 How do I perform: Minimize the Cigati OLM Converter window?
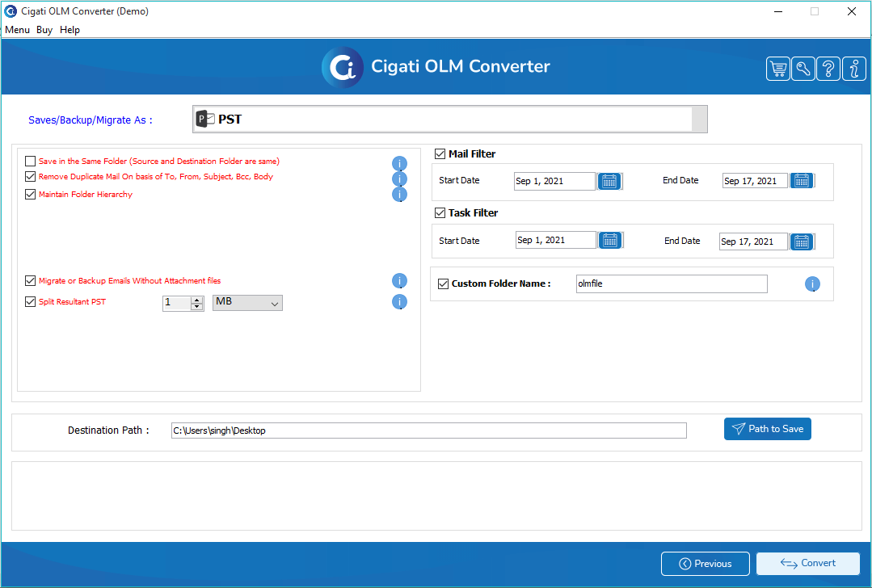(x=778, y=11)
